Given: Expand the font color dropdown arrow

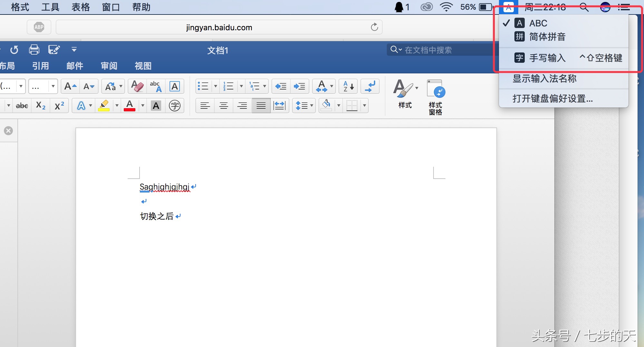Looking at the screenshot, I should point(143,106).
